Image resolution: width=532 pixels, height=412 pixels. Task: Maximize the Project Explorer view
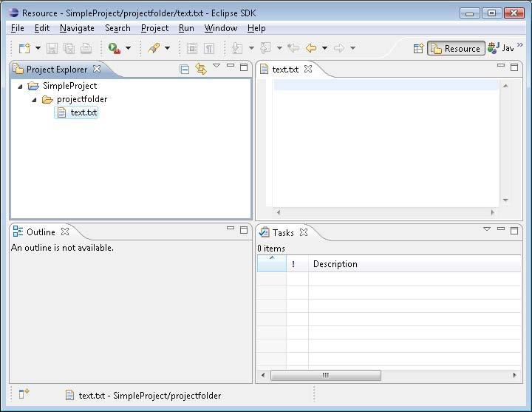tap(244, 67)
